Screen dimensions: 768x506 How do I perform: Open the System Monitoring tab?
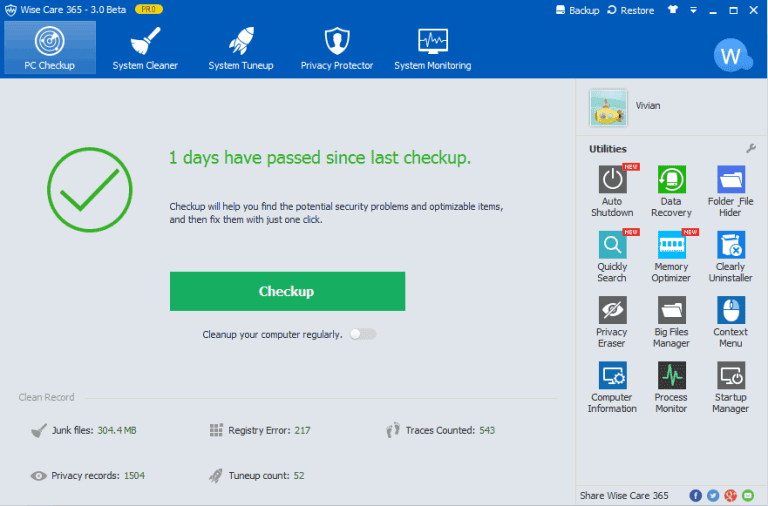coord(432,48)
